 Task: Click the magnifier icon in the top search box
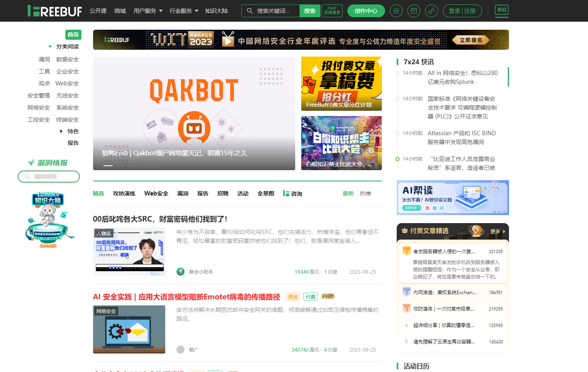point(249,11)
